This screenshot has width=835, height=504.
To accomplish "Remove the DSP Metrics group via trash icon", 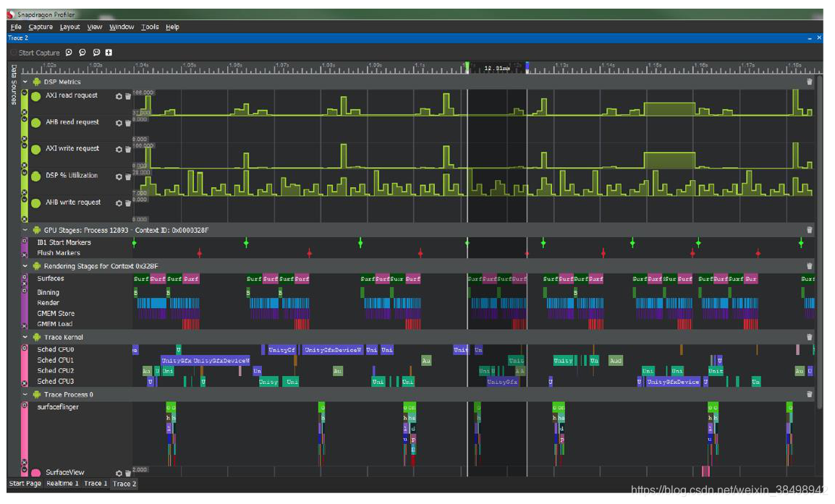I will click(x=810, y=82).
